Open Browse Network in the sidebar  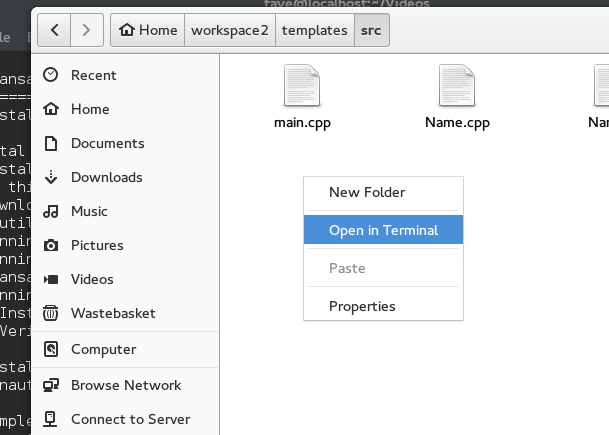pos(125,385)
